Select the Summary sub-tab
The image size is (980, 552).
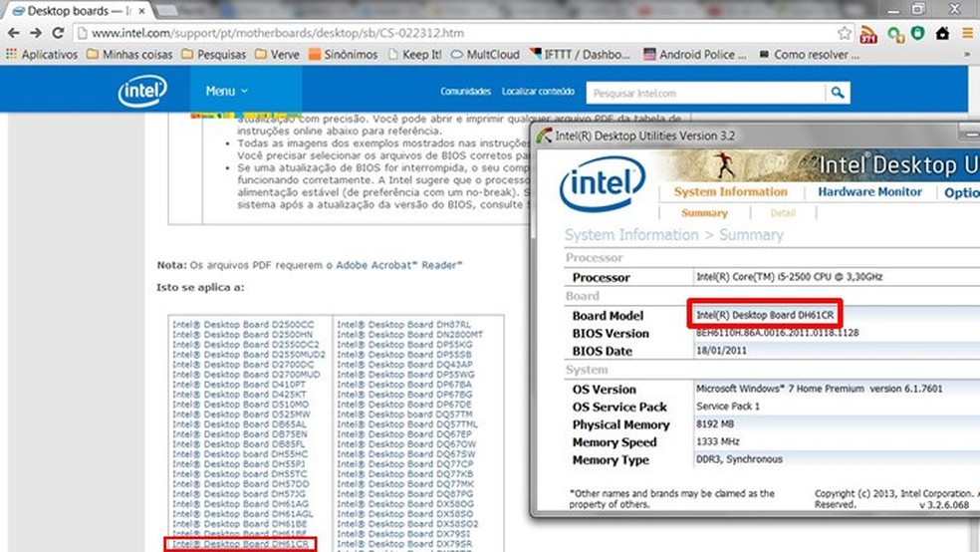(x=704, y=213)
